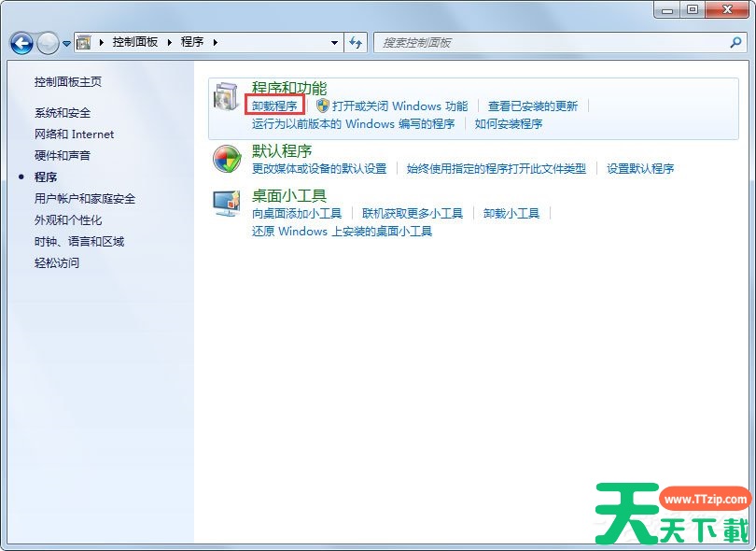Click 卸载程序 link
Screen dimensions: 756x551
tap(274, 106)
